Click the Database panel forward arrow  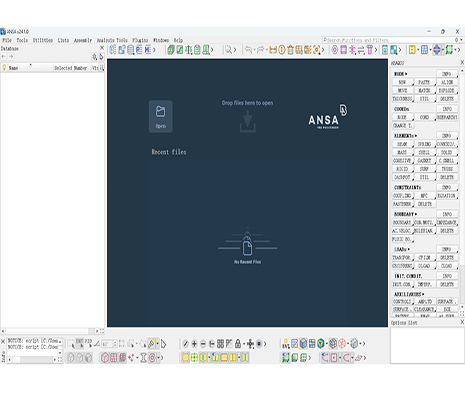pos(11,57)
